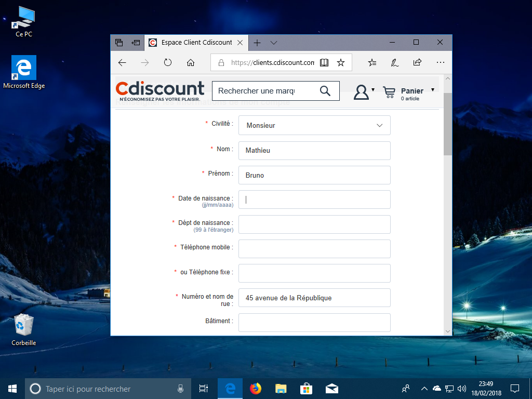The image size is (532, 399).
Task: Click the vertical scrollbar thumb
Action: point(447,124)
